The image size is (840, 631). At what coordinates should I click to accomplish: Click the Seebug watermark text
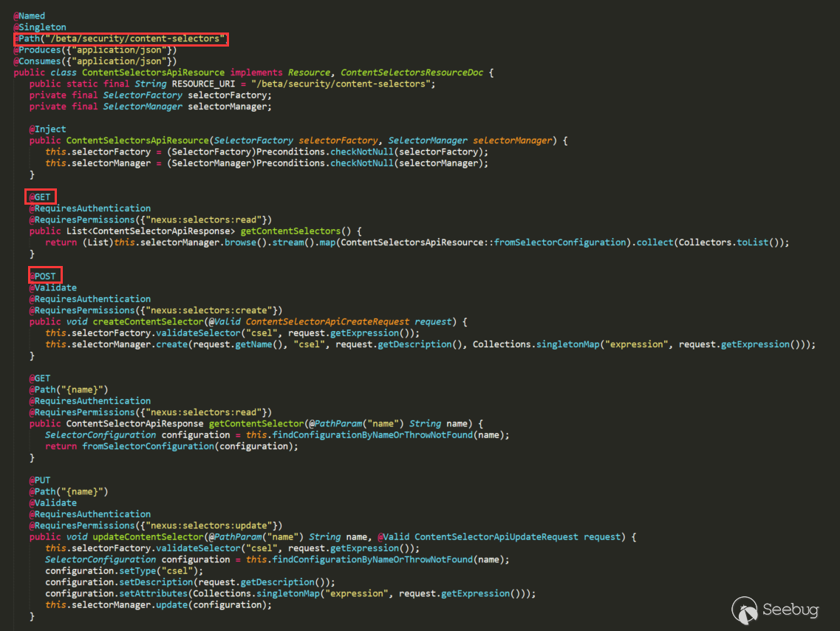(791, 610)
